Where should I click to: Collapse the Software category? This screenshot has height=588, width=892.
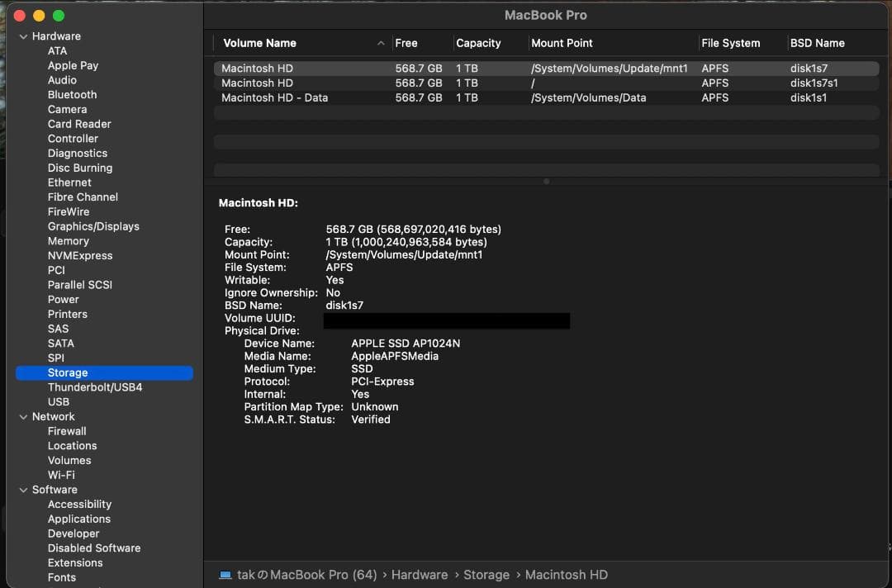point(23,490)
